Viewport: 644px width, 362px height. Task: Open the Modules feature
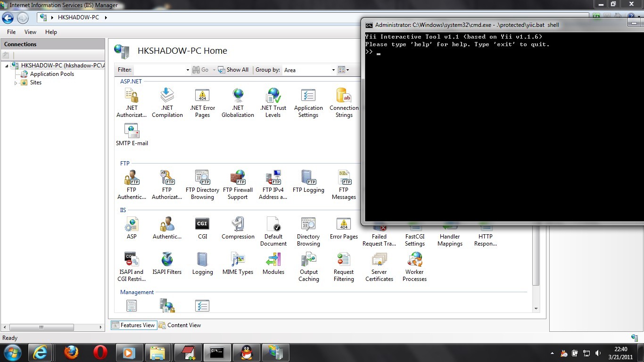coord(273,263)
